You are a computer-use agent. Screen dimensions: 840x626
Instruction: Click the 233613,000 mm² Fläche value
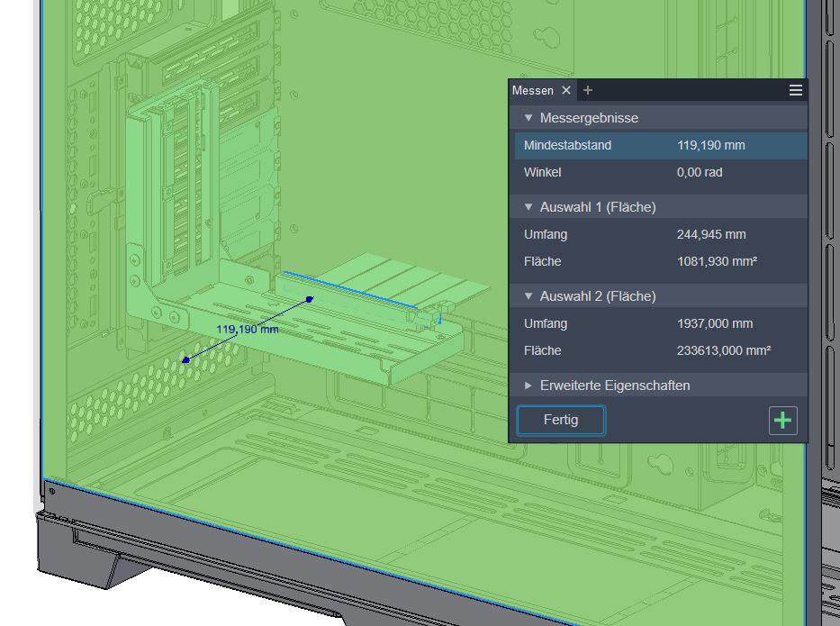(723, 350)
